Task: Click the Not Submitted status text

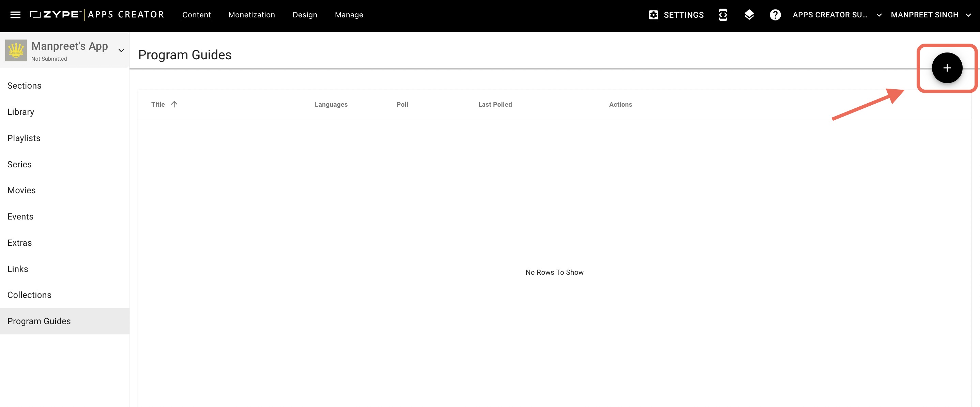Action: [49, 59]
